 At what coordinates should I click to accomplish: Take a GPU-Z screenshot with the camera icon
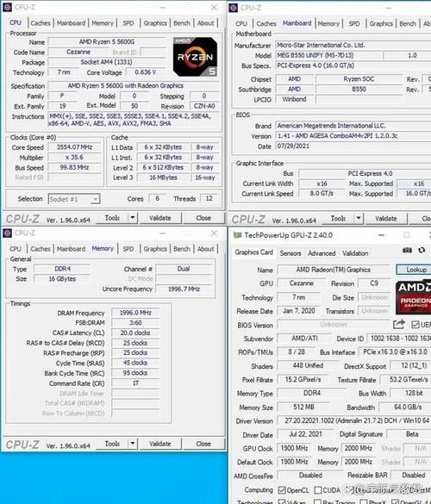tap(407, 251)
